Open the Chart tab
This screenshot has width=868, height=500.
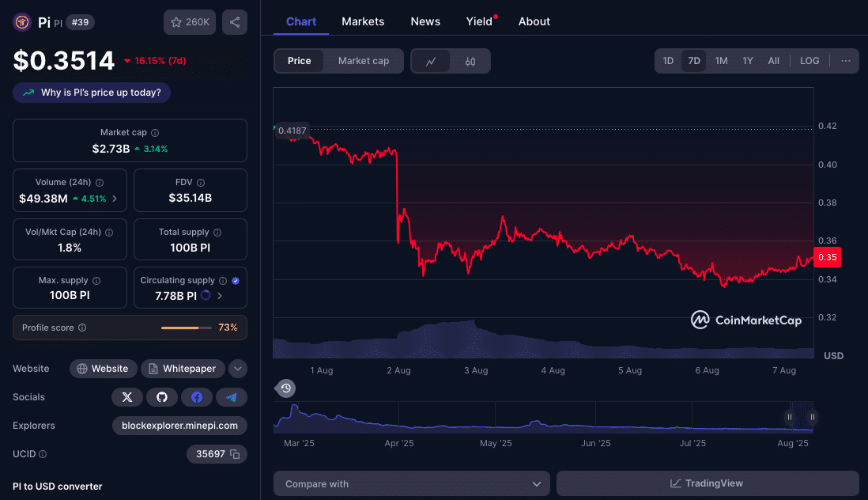[300, 21]
